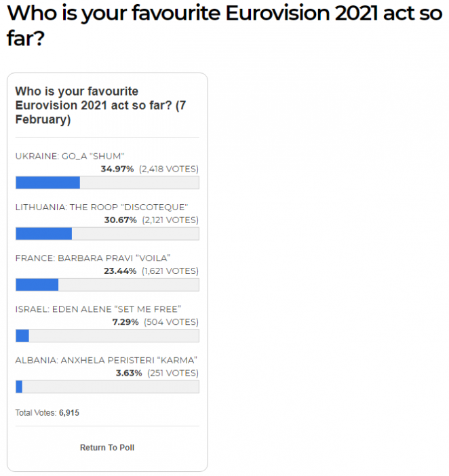
Task: Click the 34.97% result percentage
Action: (x=117, y=169)
